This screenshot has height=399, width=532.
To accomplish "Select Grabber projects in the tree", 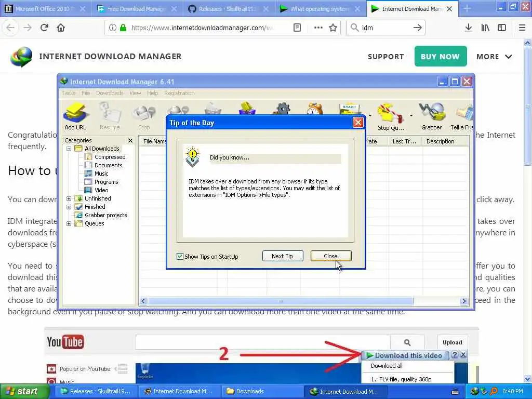I will click(106, 215).
